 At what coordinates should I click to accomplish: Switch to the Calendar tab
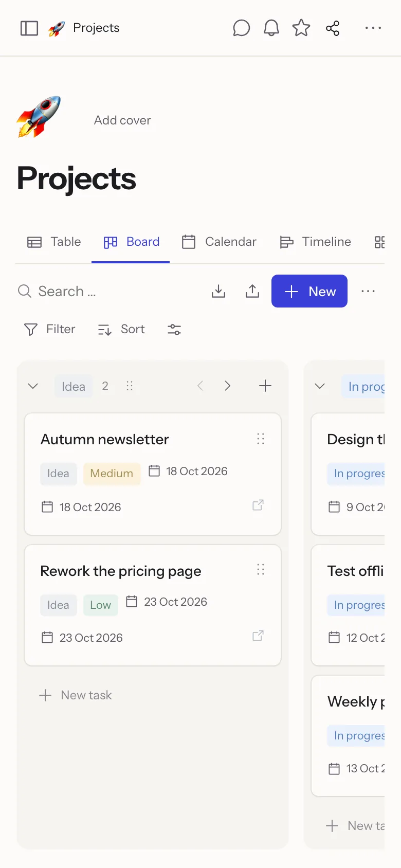pyautogui.click(x=219, y=242)
